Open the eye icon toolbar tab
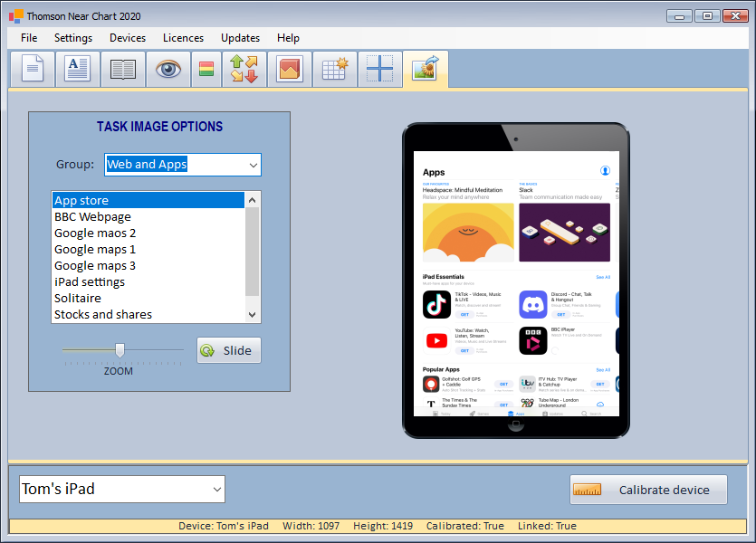This screenshot has height=543, width=756. pyautogui.click(x=168, y=70)
